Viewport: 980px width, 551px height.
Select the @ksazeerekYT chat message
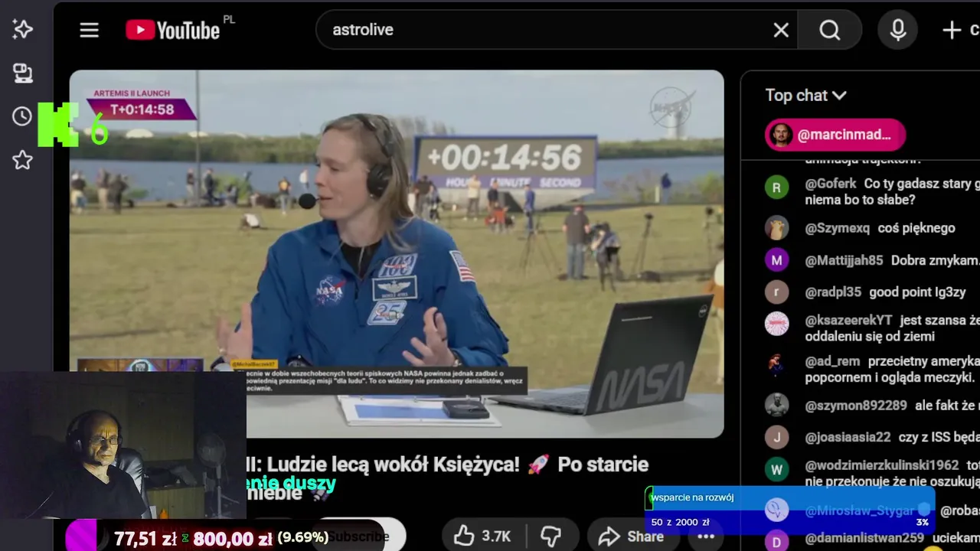pyautogui.click(x=892, y=328)
